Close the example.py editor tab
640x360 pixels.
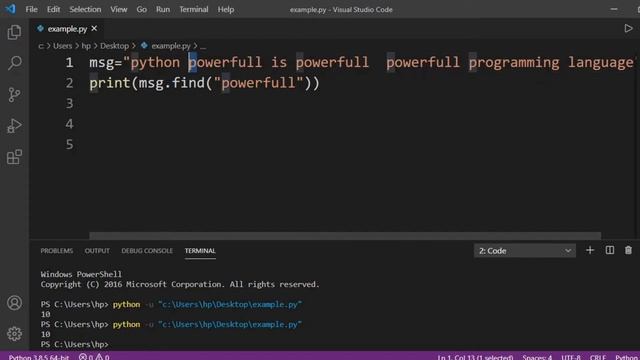[x=94, y=29]
